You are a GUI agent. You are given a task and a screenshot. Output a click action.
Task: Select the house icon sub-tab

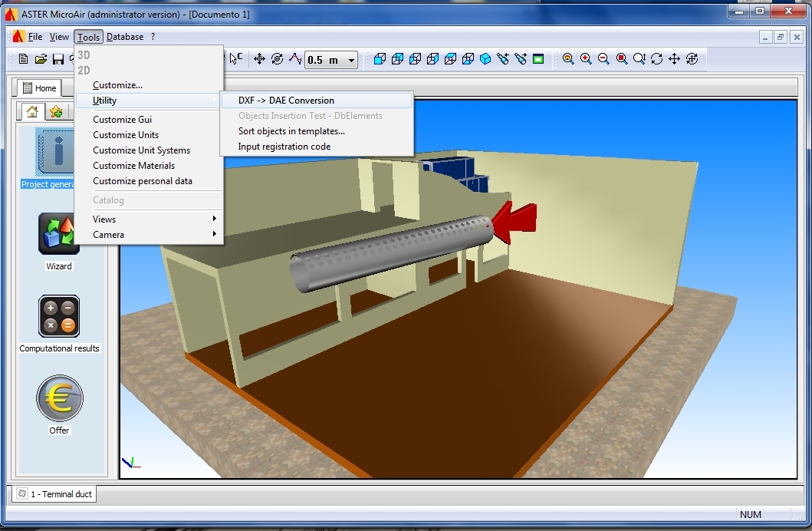coord(32,112)
